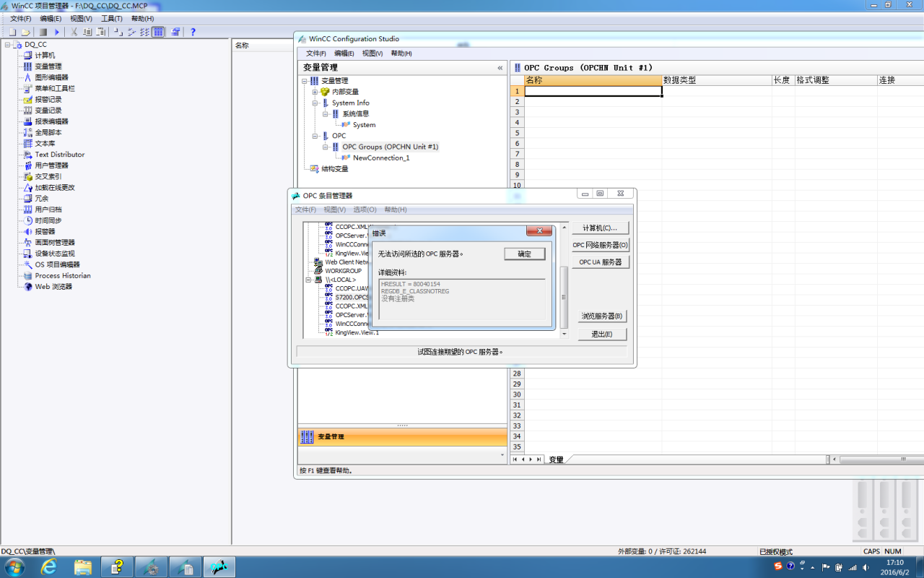Open 帮助(H) menu in Configuration Studio
This screenshot has width=924, height=578.
click(401, 53)
